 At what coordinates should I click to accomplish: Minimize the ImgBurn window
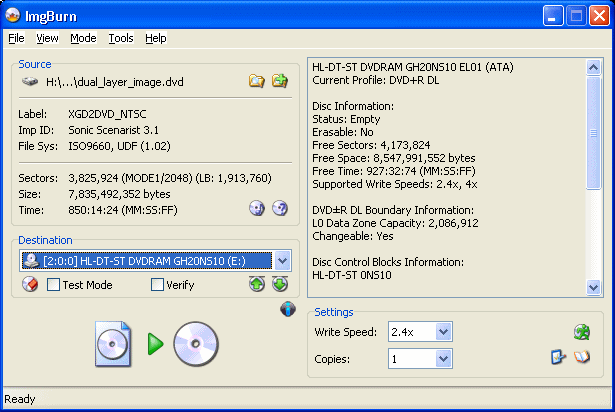[552, 16]
